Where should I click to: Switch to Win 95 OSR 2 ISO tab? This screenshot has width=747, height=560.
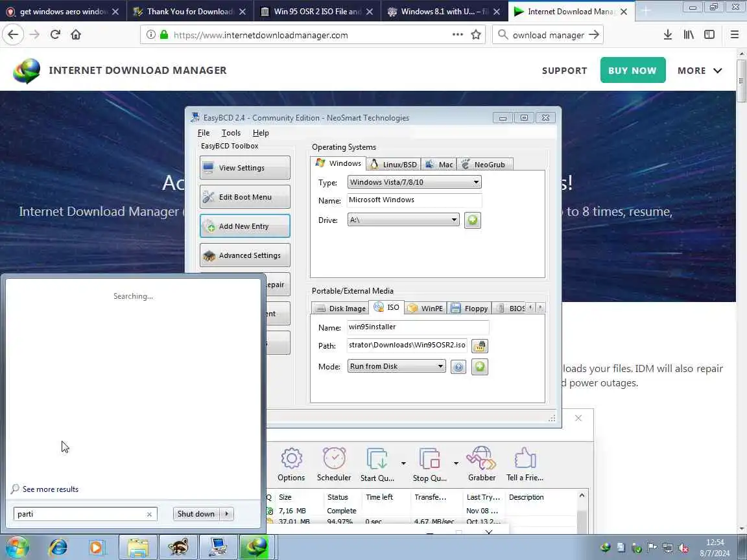[317, 12]
